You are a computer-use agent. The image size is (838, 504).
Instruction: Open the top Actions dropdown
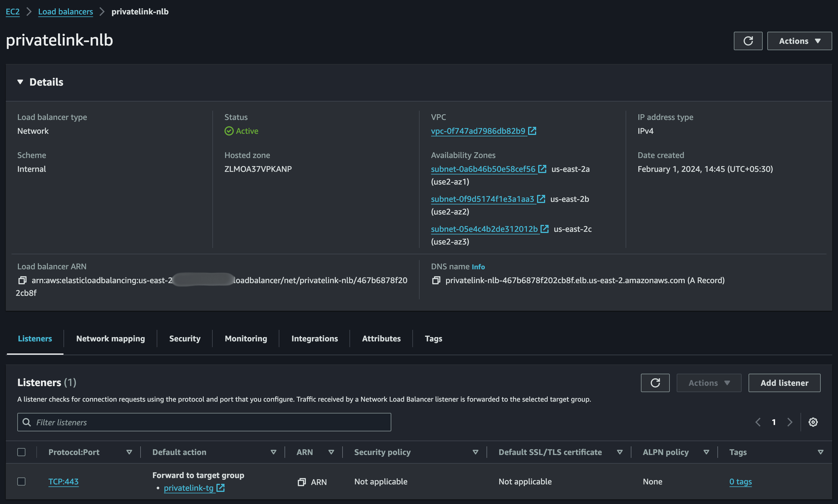(x=799, y=41)
